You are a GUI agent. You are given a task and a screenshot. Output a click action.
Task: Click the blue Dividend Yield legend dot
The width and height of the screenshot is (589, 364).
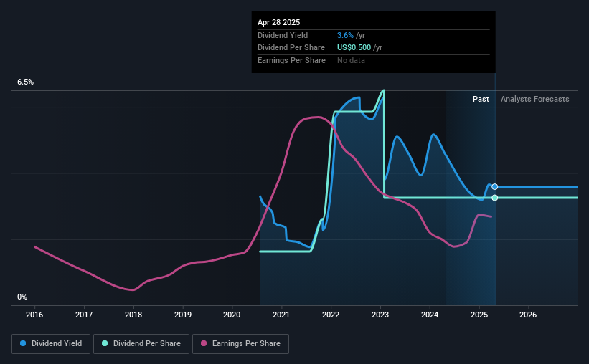(23, 343)
